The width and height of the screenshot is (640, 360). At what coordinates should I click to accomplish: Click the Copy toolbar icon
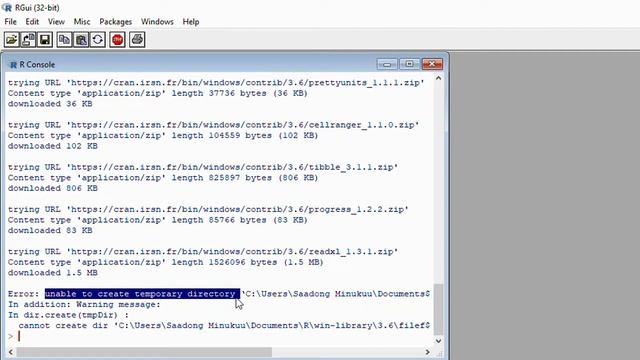click(64, 40)
